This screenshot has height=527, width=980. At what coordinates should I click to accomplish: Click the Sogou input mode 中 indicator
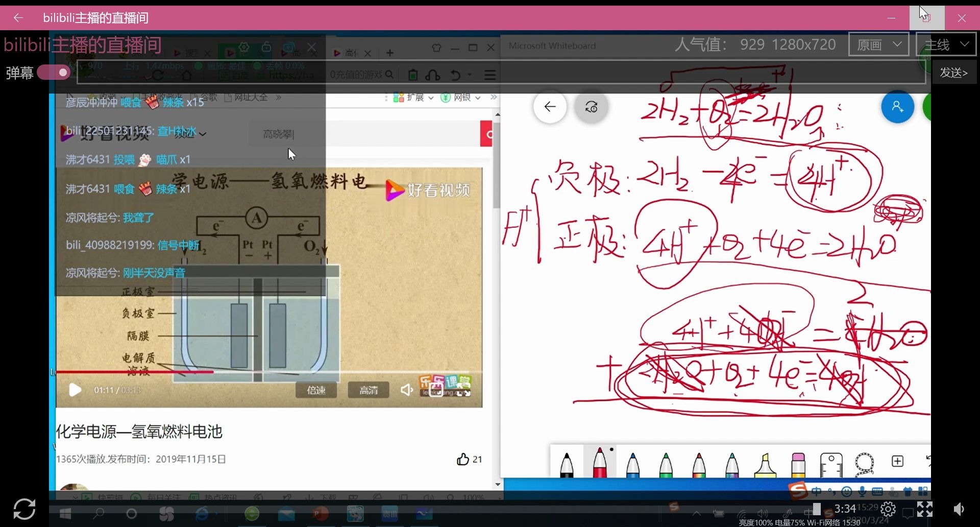point(817,492)
